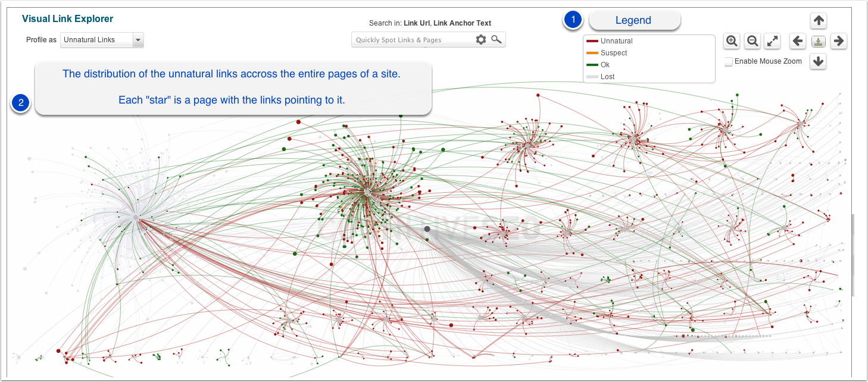Pan the graph upward
Image resolution: width=868 pixels, height=382 pixels.
click(x=819, y=21)
